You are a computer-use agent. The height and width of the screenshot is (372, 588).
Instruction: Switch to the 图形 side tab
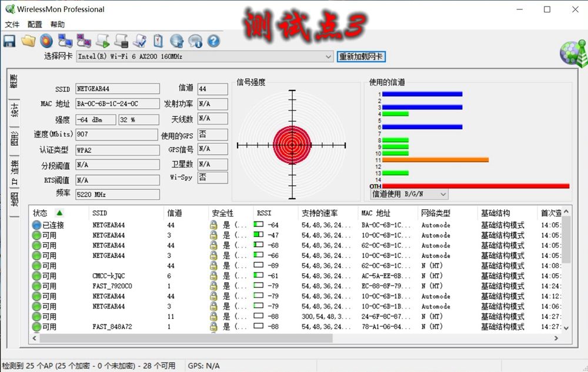click(14, 139)
